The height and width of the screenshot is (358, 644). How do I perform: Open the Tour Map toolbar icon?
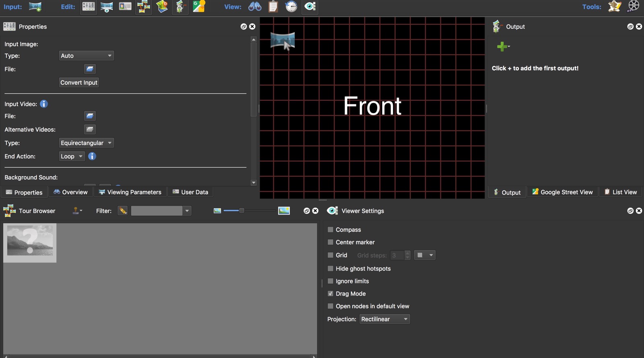[x=162, y=7]
